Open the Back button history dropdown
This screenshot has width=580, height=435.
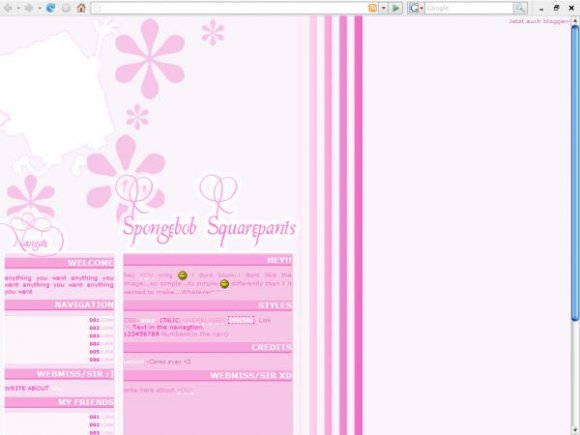tap(18, 8)
